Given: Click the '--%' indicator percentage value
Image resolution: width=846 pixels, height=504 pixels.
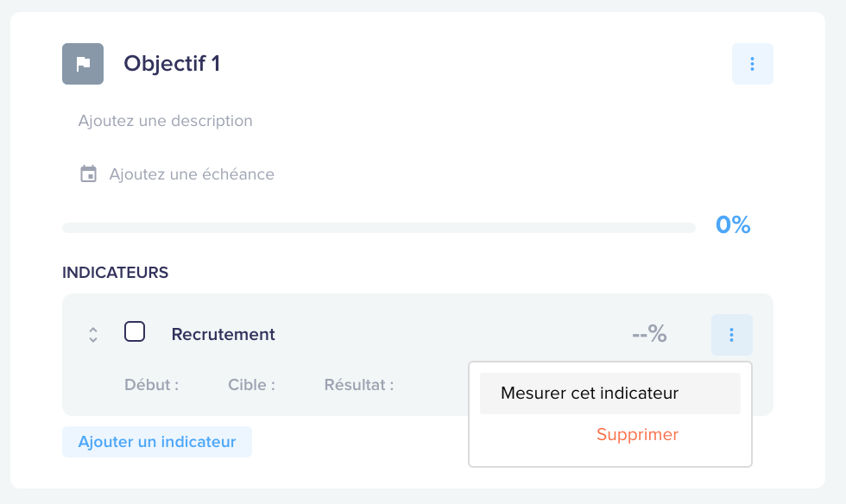Looking at the screenshot, I should [x=649, y=333].
